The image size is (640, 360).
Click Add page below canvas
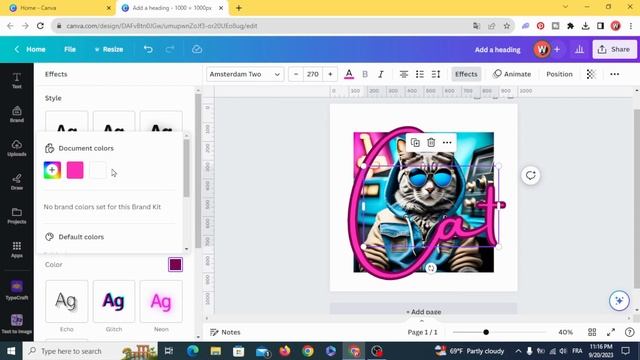423,312
